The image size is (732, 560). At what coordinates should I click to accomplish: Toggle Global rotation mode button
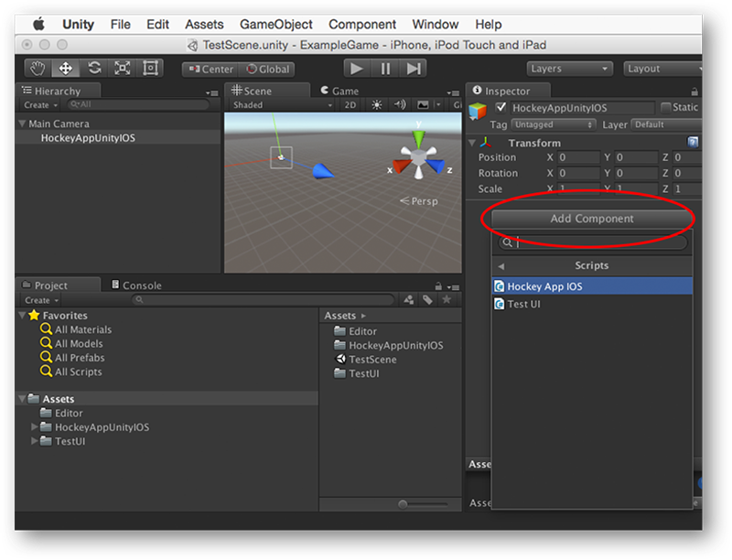pyautogui.click(x=267, y=70)
